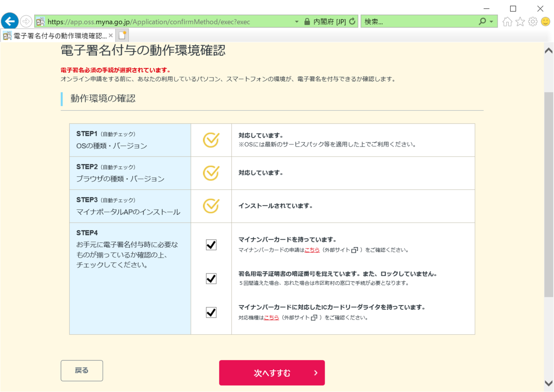Screen dimensions: 554x392
Task: Click red text 電子署名必須の手続が選択されています
Action: (115, 70)
